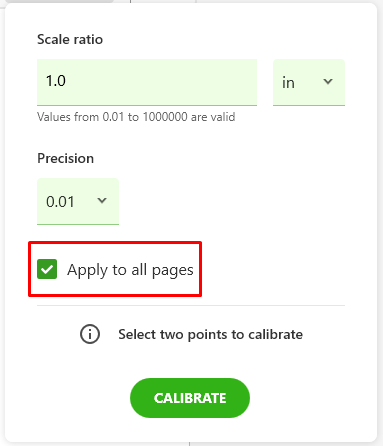Click the "Precision" heading label
Viewport: 383px width, 446px height.
click(65, 158)
